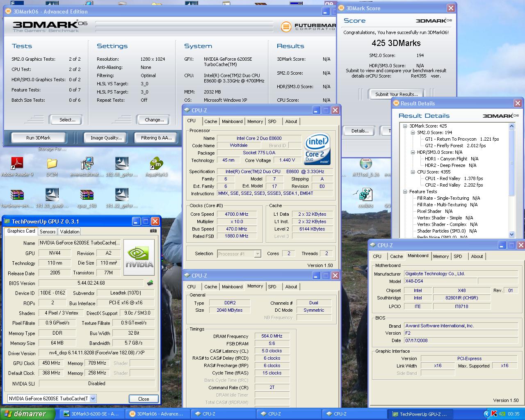
Task: Click the Result Details scrollbar down arrow
Action: point(512,235)
